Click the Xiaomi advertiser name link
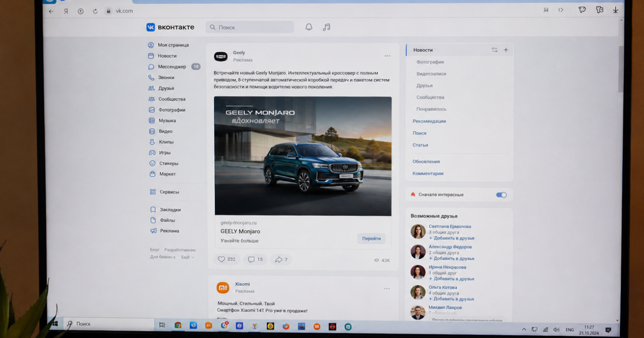Viewport: 644px width, 338px height. pos(242,284)
